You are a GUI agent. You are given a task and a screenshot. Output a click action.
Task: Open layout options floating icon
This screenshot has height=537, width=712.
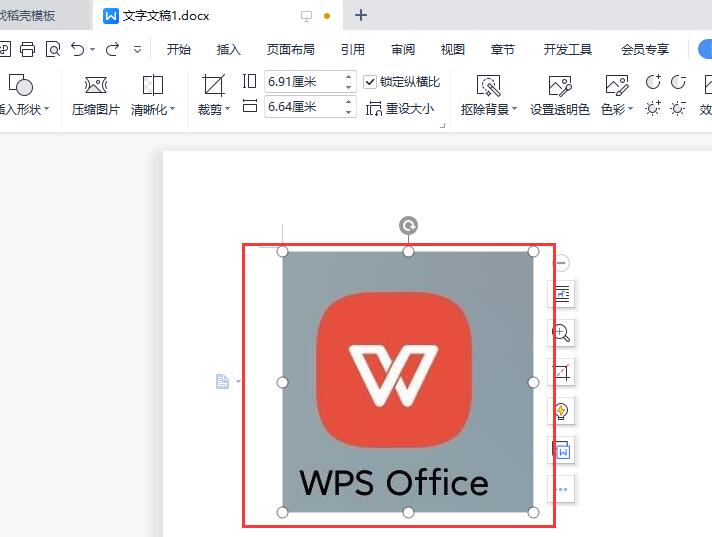[x=562, y=294]
